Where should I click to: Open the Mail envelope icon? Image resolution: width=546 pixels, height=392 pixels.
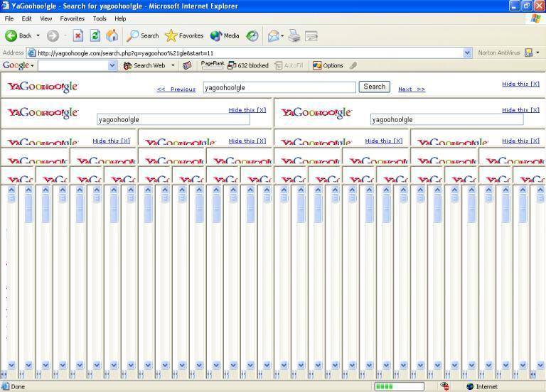(x=273, y=36)
